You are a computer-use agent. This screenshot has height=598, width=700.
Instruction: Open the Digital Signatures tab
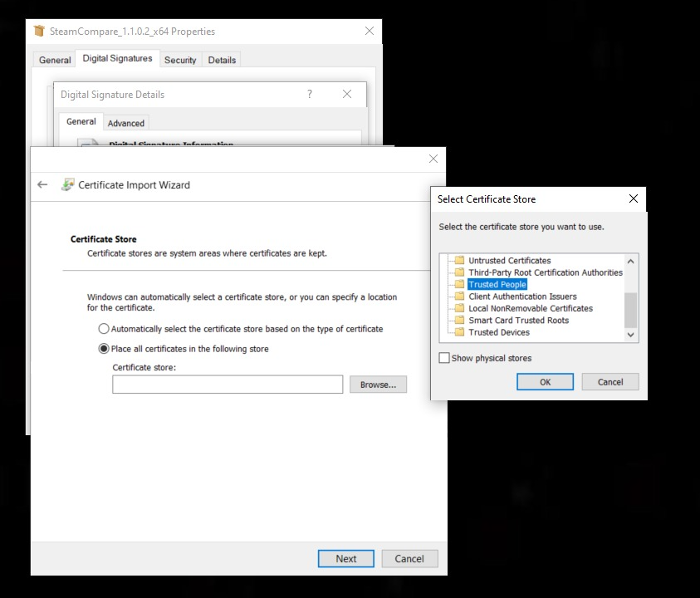point(117,58)
